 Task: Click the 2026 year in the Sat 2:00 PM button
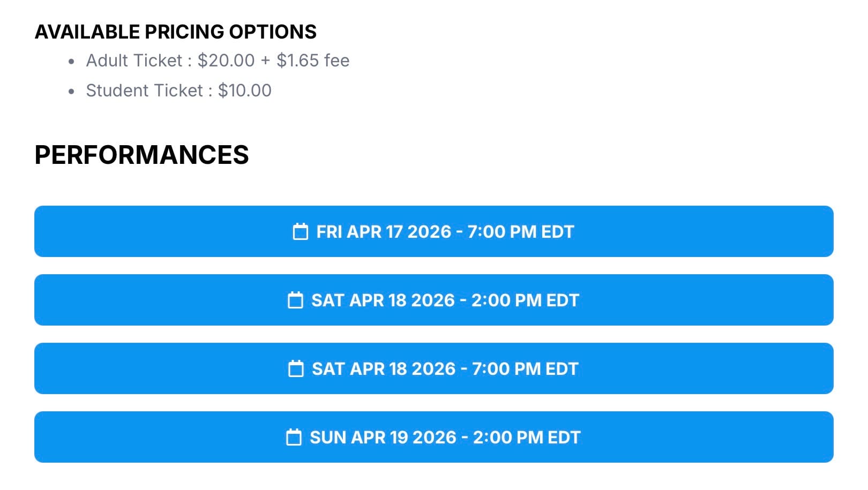point(433,300)
